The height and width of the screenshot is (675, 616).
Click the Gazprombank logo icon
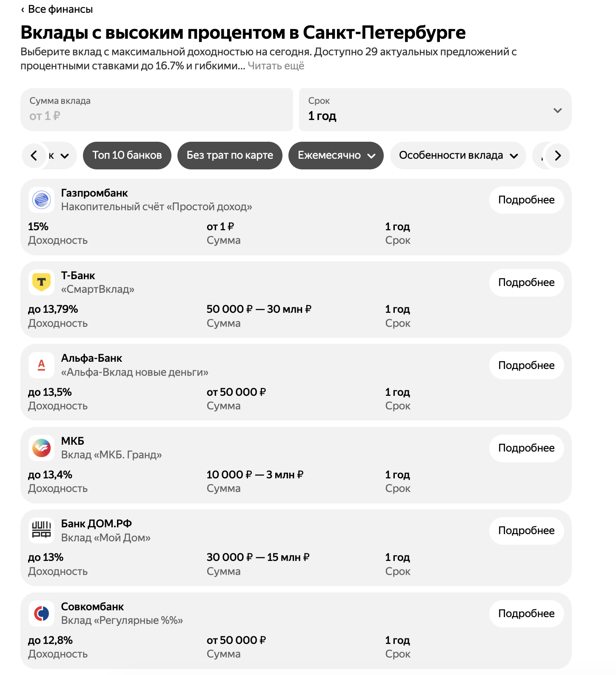tap(41, 200)
